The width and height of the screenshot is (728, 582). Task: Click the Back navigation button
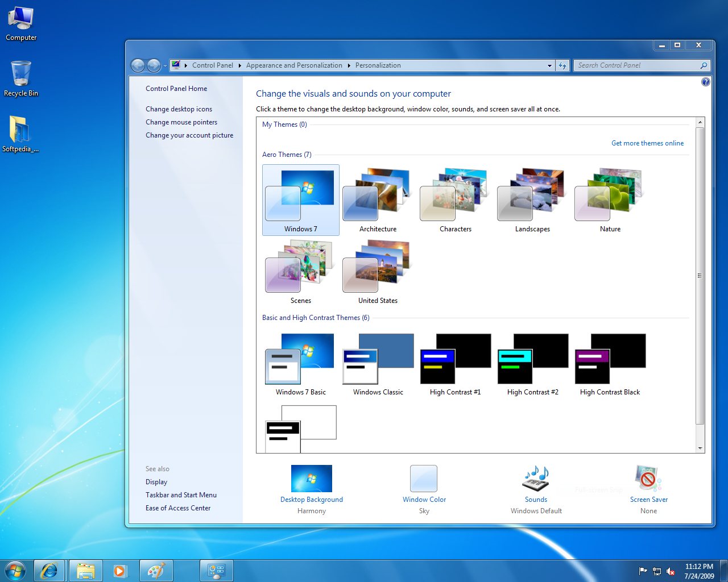(x=138, y=65)
